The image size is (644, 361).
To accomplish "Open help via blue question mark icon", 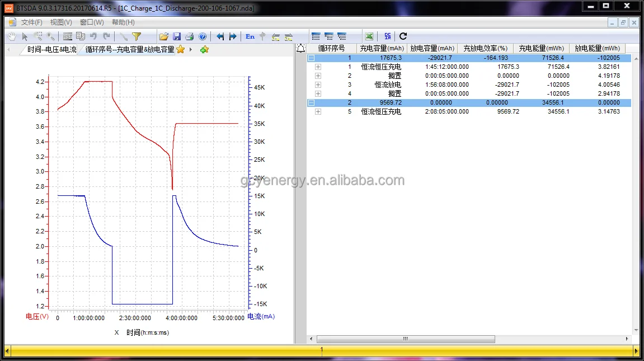I will pyautogui.click(x=203, y=36).
